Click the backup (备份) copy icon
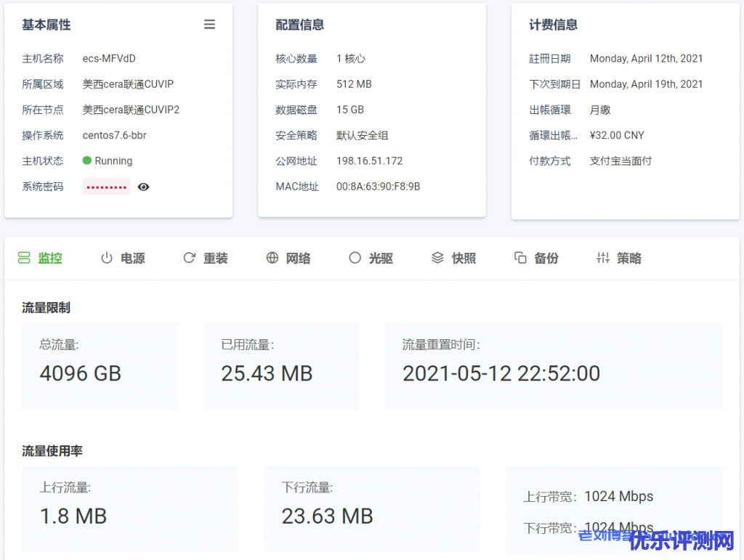Screen dimensions: 744x560 tap(520, 258)
